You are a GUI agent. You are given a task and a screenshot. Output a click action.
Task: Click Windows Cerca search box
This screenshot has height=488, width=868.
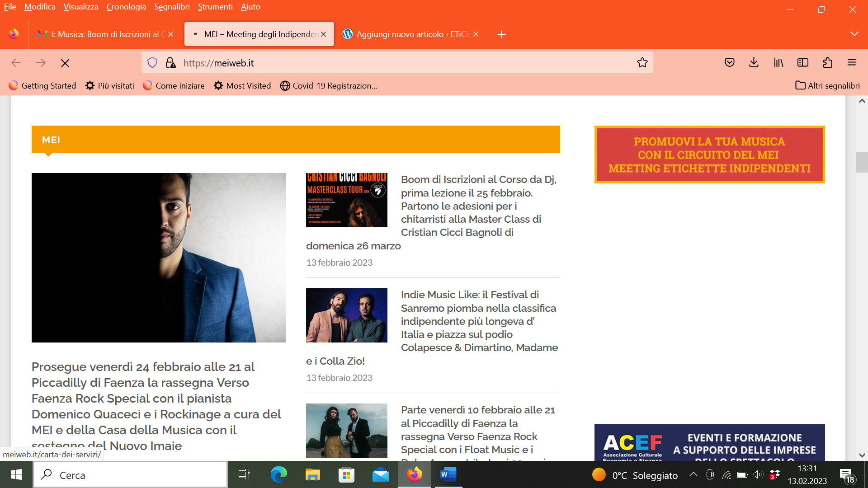coord(131,475)
